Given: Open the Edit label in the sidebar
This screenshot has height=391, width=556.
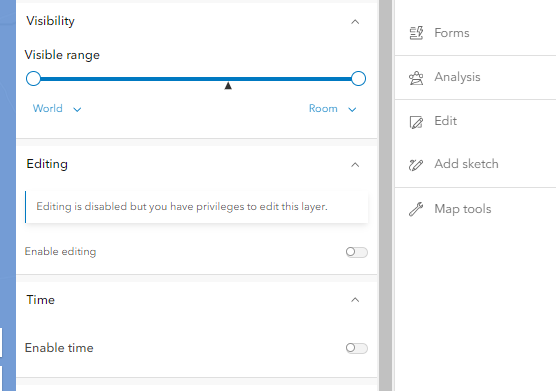Looking at the screenshot, I should click(x=446, y=121).
